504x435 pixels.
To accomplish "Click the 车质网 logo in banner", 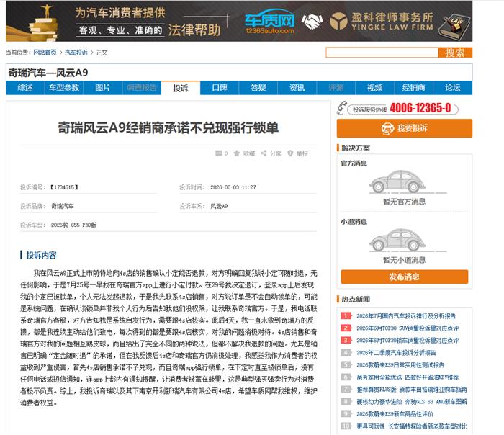I will [269, 21].
